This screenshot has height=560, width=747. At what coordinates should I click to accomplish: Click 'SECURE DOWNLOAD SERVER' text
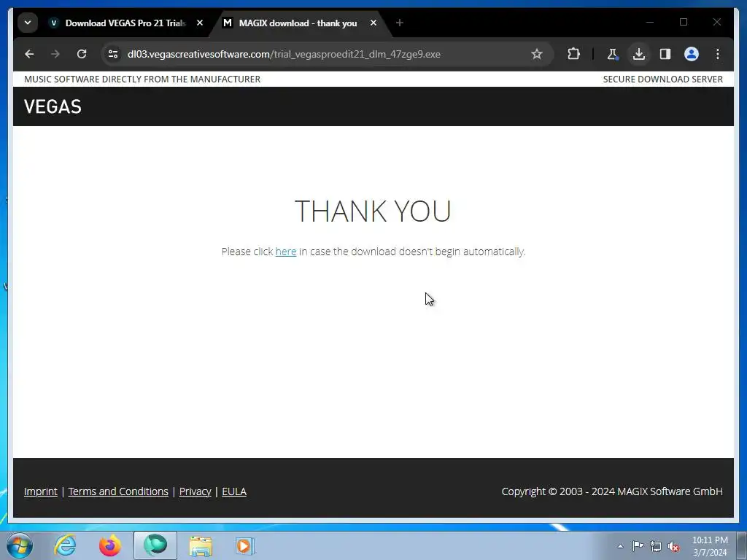coord(662,79)
